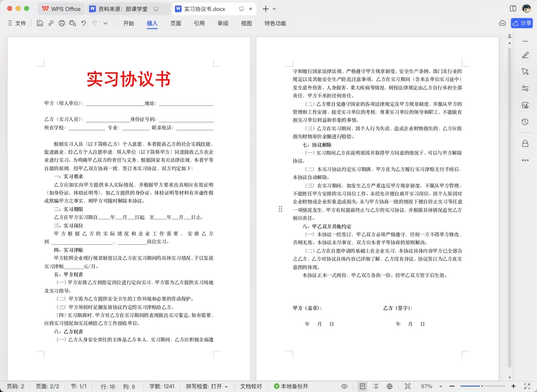The height and width of the screenshot is (392, 537).
Task: Switch to the 引用 ribbon tab
Action: [199, 23]
